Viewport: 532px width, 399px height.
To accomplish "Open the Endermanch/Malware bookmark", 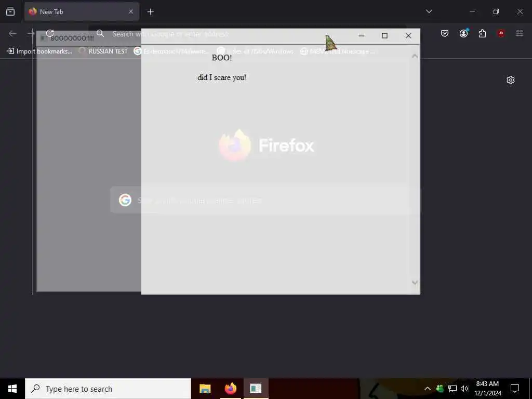I will [171, 51].
